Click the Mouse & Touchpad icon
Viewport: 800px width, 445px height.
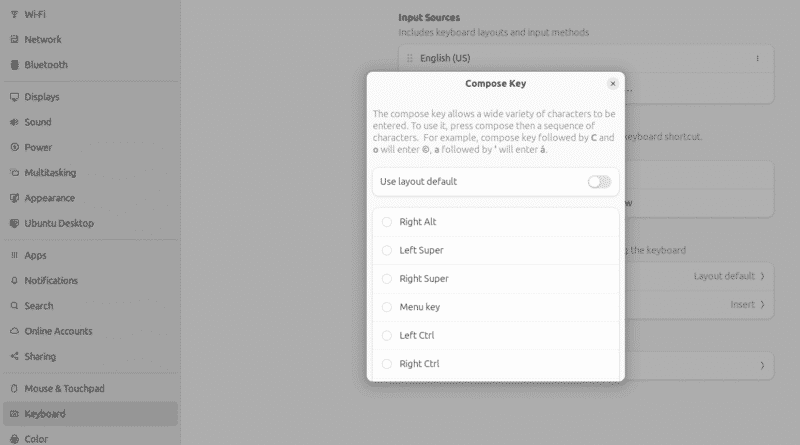(x=14, y=388)
